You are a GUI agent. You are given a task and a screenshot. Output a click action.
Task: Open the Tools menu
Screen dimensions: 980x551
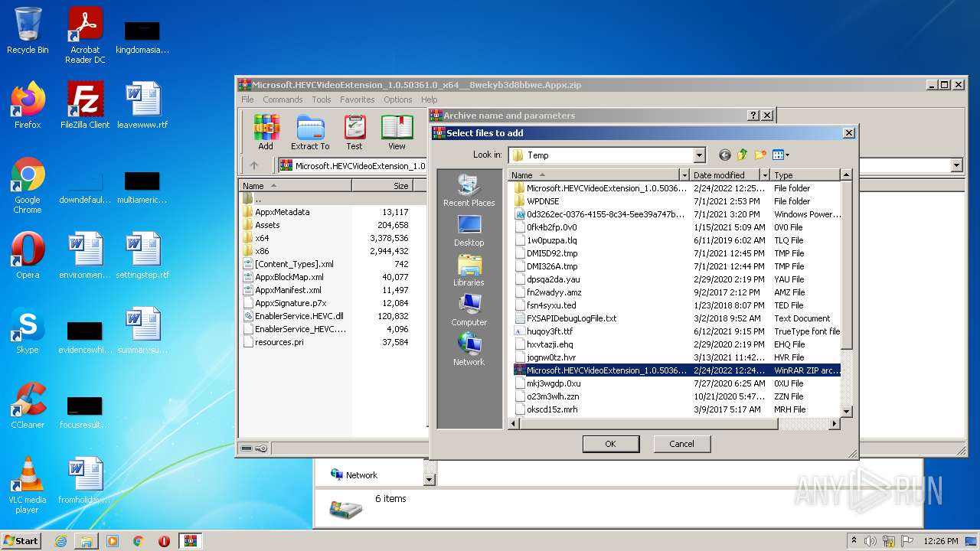point(322,99)
